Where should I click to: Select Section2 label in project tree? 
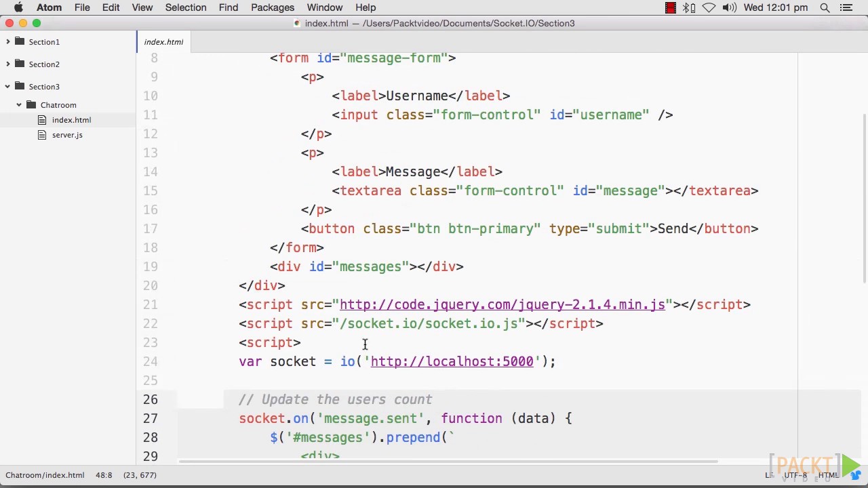tap(44, 64)
